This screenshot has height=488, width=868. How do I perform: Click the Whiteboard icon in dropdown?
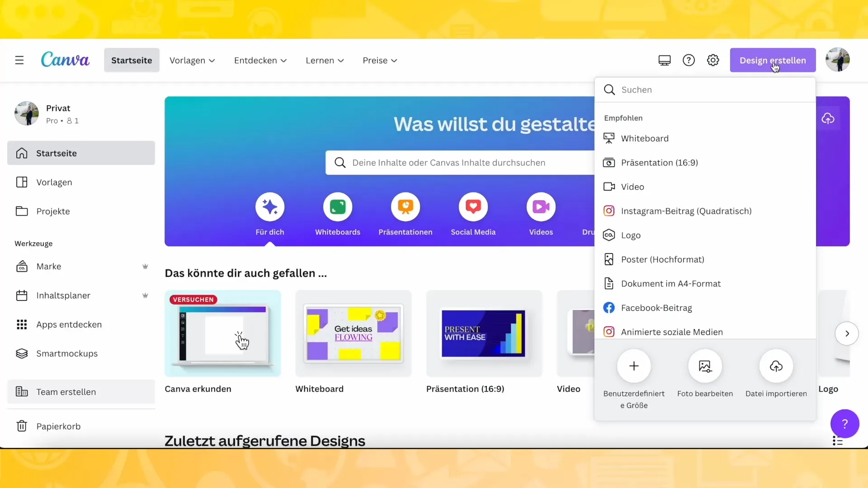point(609,138)
